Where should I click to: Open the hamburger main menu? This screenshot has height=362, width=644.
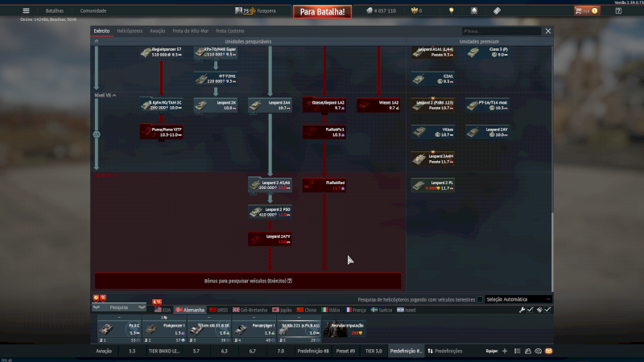26,10
